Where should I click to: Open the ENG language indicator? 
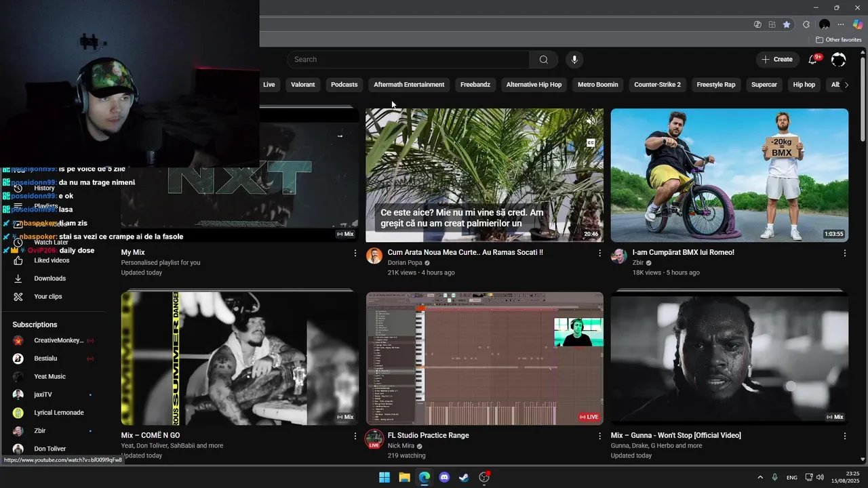[x=792, y=477]
